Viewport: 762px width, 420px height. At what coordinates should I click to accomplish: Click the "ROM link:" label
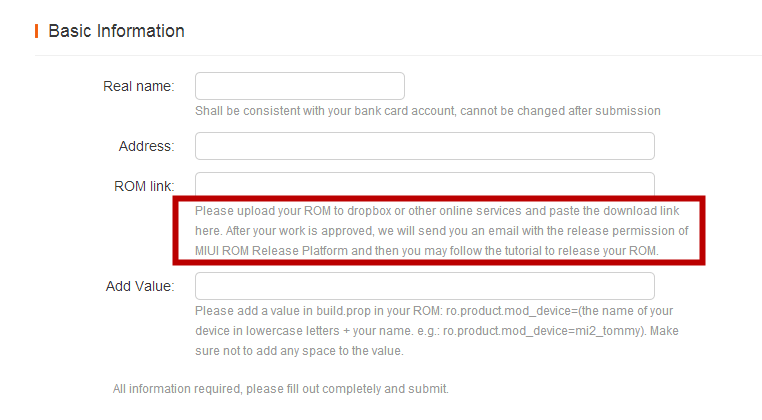point(144,186)
